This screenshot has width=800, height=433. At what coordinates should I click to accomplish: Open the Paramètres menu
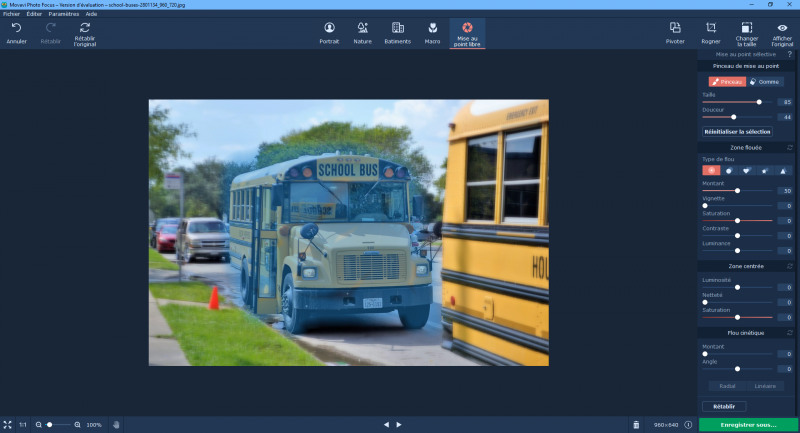pos(64,14)
